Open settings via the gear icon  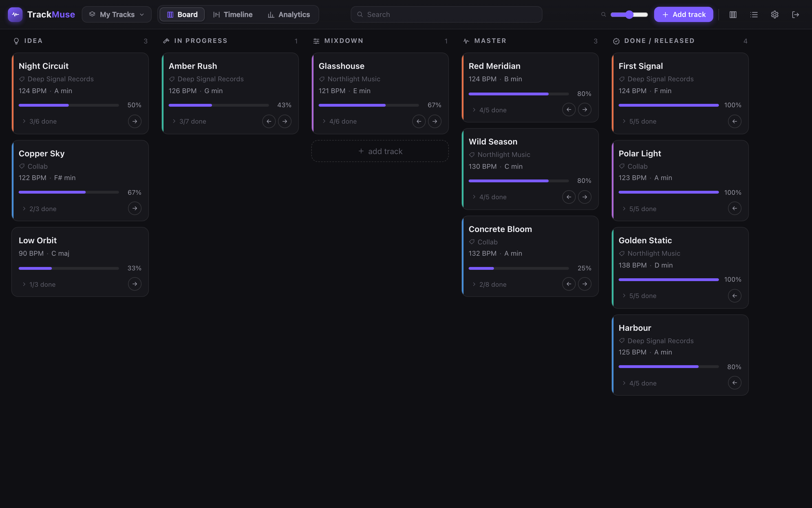[775, 14]
